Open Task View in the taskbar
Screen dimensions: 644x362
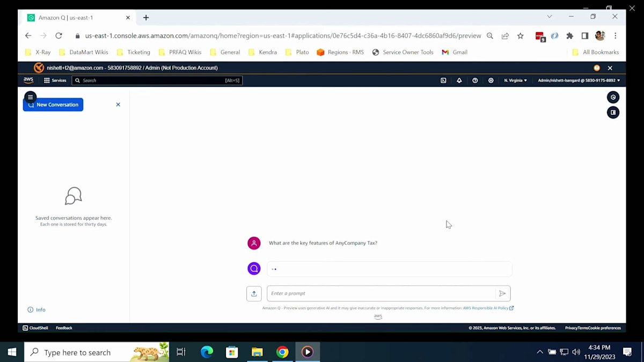point(181,352)
